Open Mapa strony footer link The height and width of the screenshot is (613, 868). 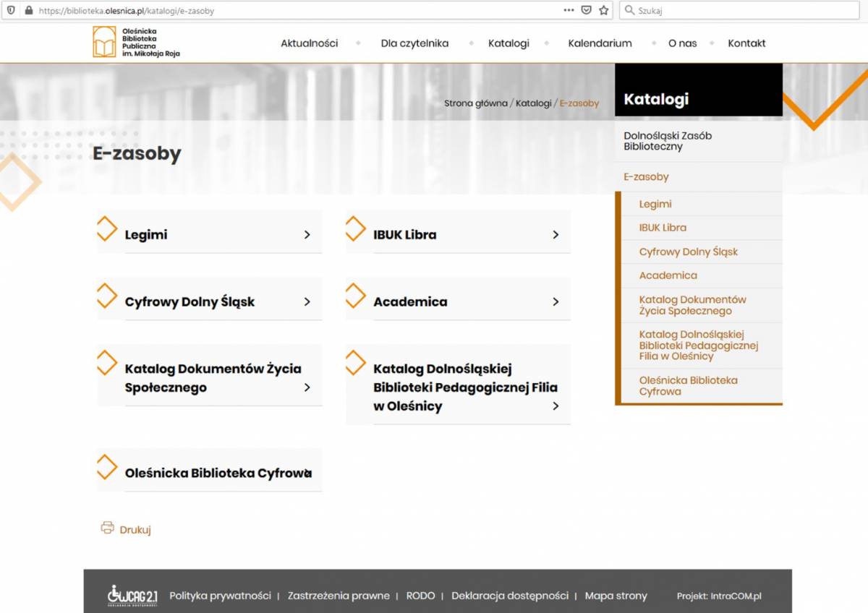(x=616, y=596)
